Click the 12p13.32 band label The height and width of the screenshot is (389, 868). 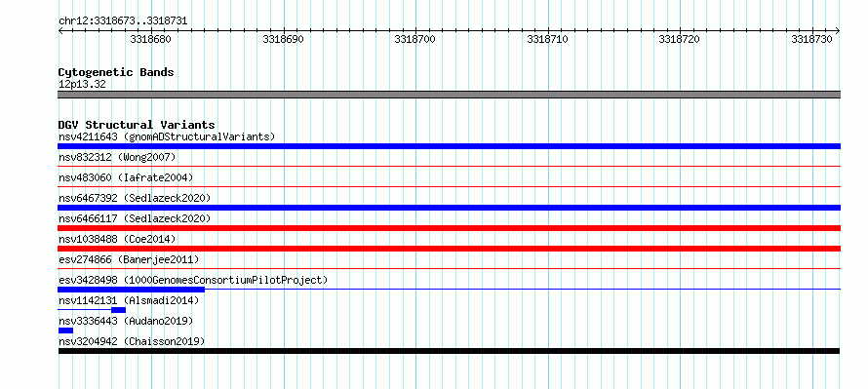(x=82, y=85)
